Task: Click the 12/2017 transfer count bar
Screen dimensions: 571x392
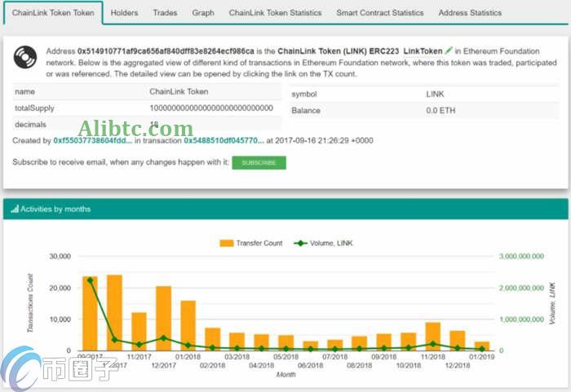Action: (x=164, y=319)
